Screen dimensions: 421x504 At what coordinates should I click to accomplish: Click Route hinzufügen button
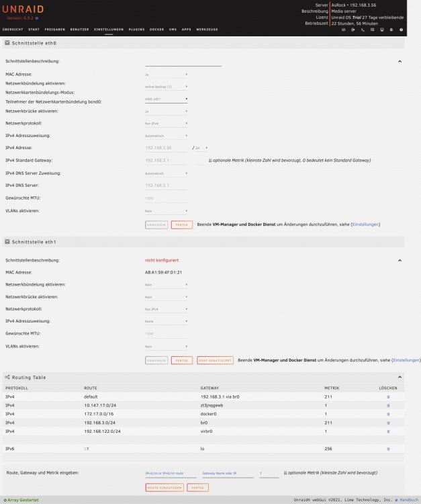coord(165,488)
